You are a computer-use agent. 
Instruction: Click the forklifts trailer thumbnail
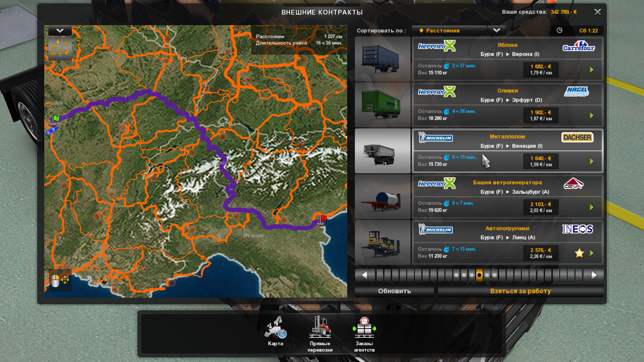383,243
